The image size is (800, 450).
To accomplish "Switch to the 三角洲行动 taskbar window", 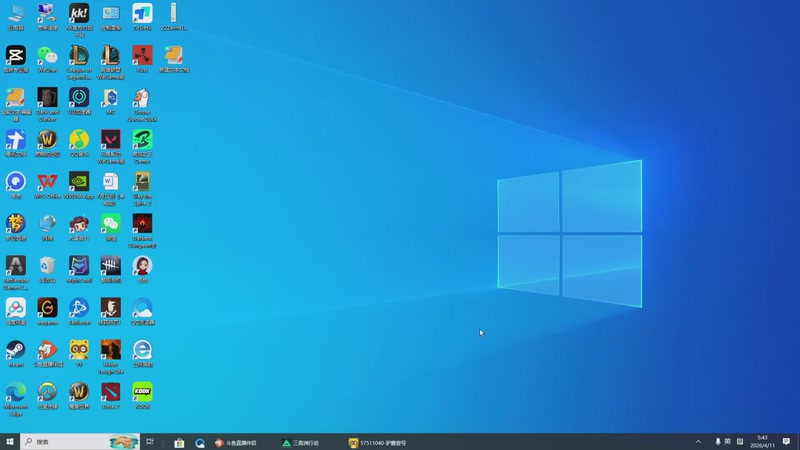I will click(x=301, y=442).
